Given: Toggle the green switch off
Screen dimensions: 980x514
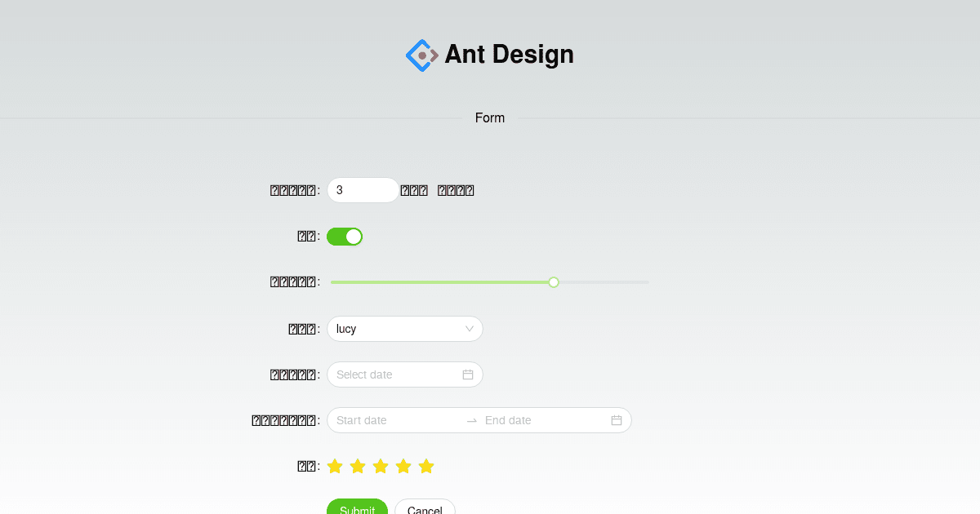Looking at the screenshot, I should 345,237.
